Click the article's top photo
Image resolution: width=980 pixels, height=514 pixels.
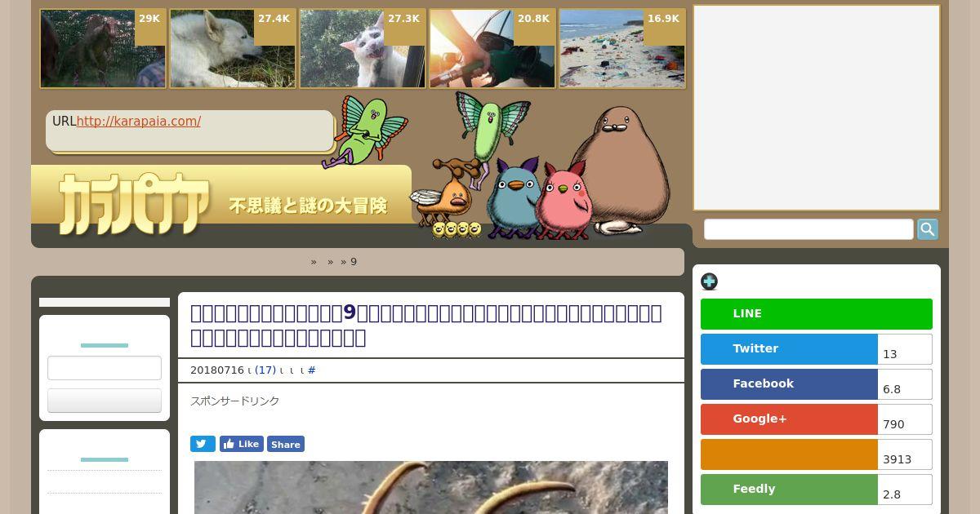431,487
